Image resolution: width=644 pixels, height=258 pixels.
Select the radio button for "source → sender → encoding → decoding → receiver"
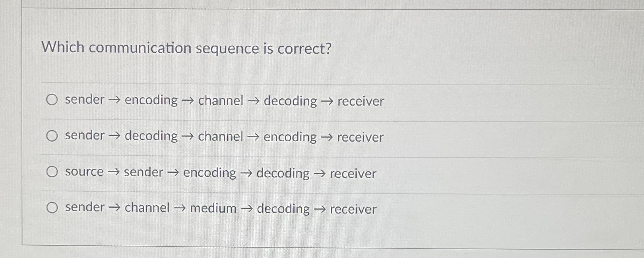click(x=52, y=171)
